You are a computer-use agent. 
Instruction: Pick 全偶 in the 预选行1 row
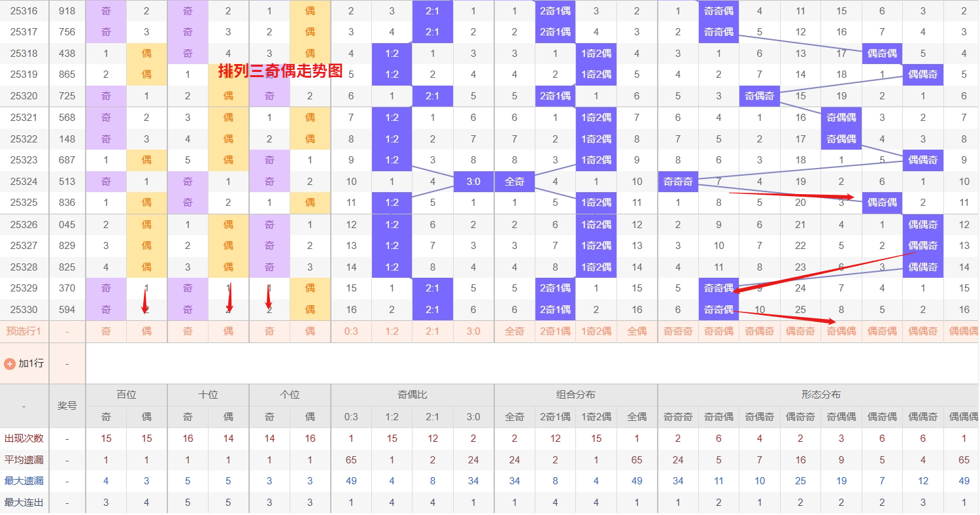(x=637, y=331)
